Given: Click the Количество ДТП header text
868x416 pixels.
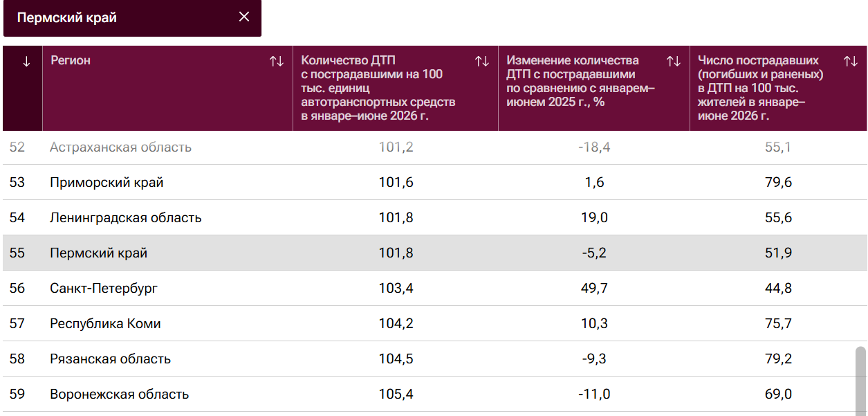Looking at the screenshot, I should [378, 88].
